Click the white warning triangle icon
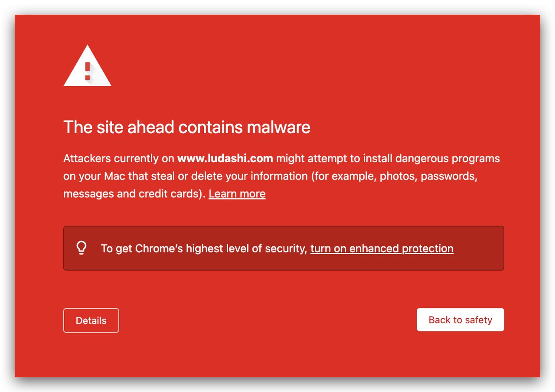 (x=88, y=65)
